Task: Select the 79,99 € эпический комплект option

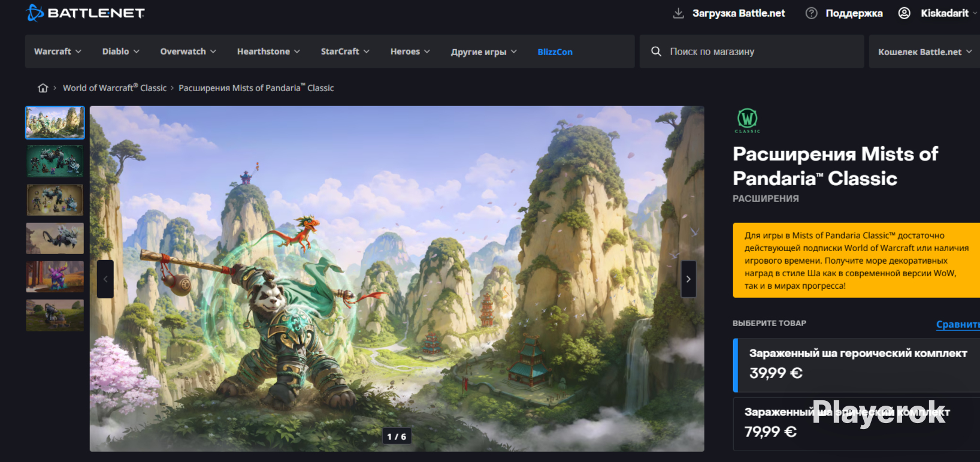Action: pos(857,424)
